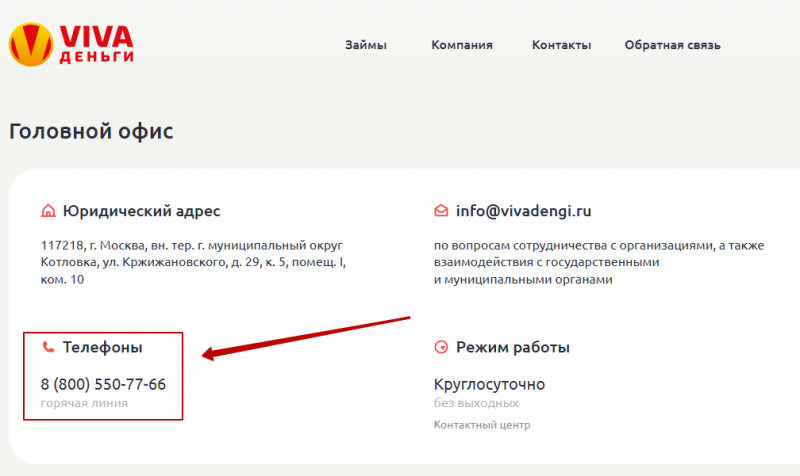The image size is (800, 476).
Task: Click the Круглосуточно text
Action: click(490, 384)
